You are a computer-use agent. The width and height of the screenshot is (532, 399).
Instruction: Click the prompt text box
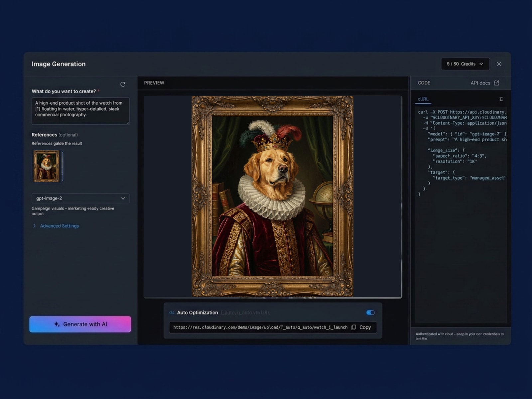coord(80,111)
